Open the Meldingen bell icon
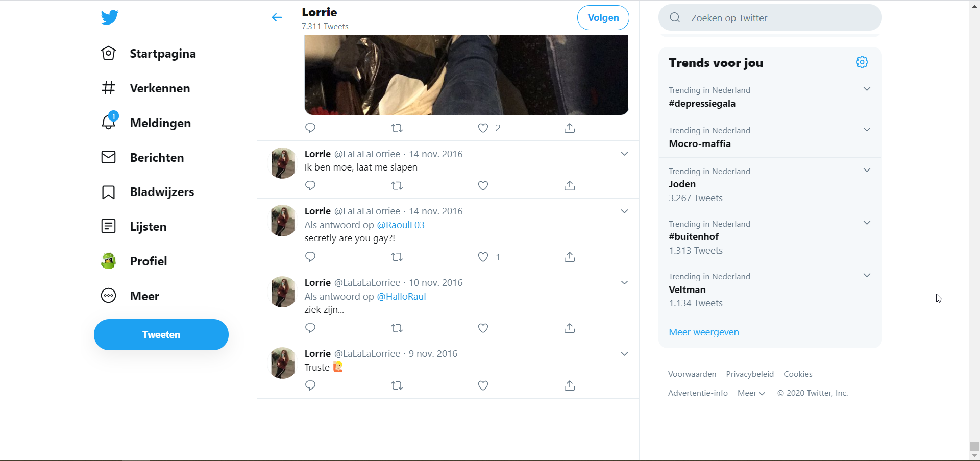 (109, 123)
